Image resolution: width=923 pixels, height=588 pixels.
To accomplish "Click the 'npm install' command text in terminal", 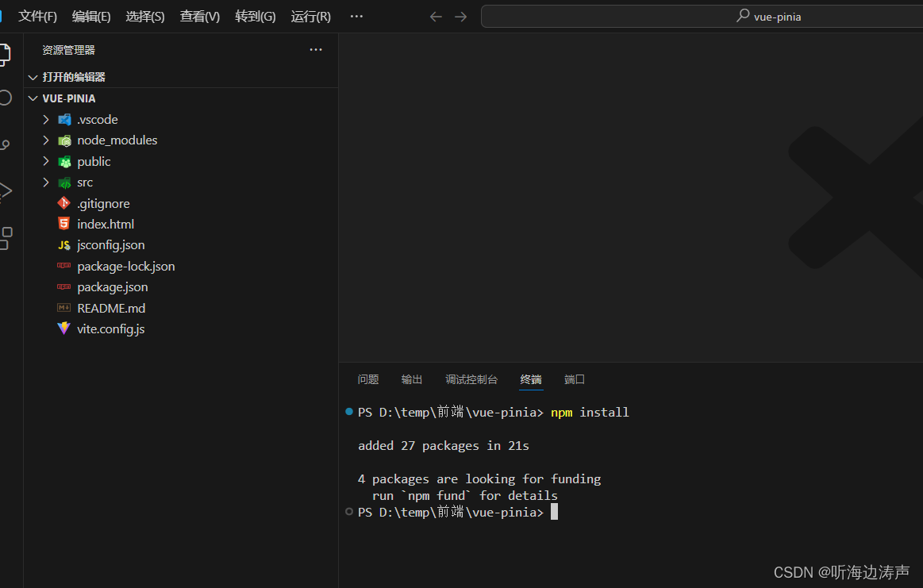I will (x=590, y=413).
